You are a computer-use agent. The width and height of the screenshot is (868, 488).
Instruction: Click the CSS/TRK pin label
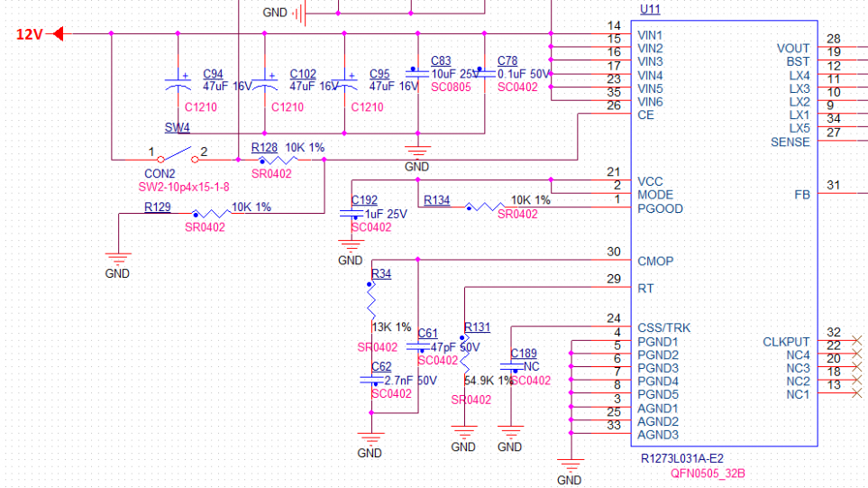coord(663,328)
